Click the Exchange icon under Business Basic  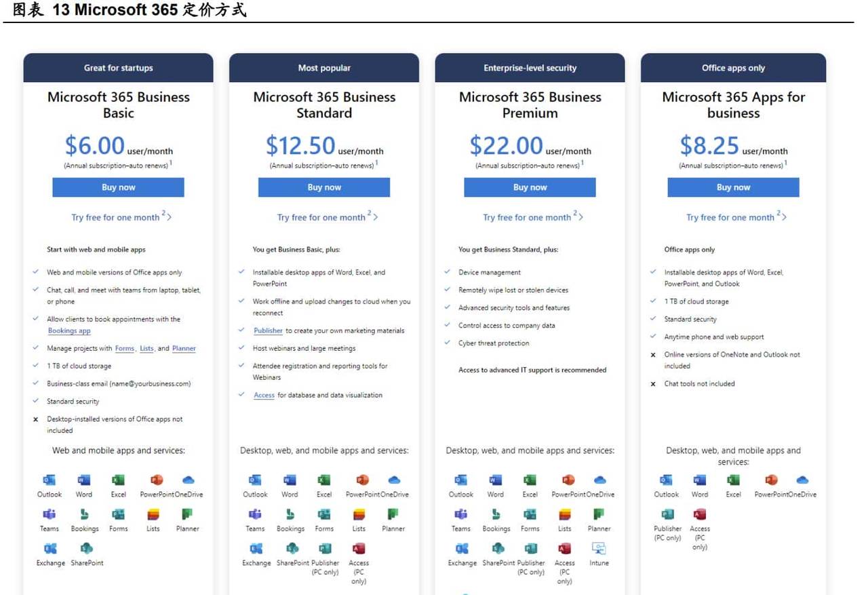coord(49,548)
